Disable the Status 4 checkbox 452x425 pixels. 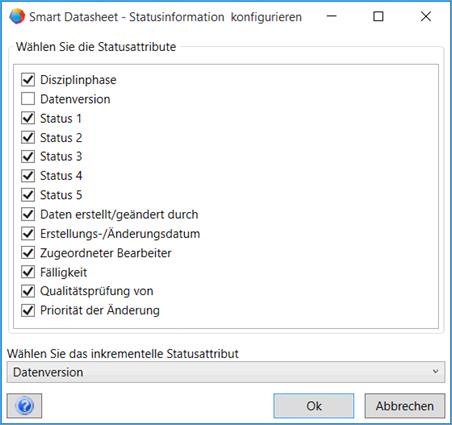coord(28,176)
